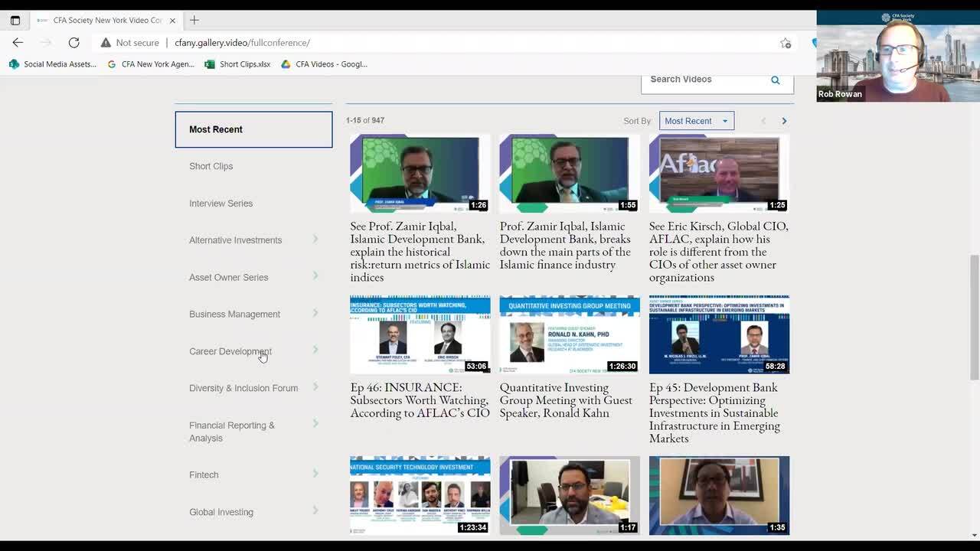Expand Diversity & Inclusion Forum chevron
The image size is (980, 551).
315,387
